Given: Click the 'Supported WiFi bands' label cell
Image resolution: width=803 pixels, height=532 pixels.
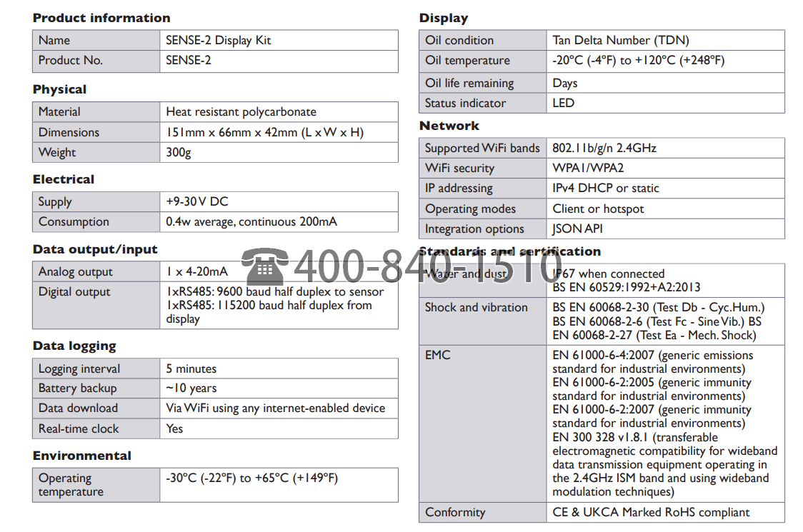Looking at the screenshot, I should click(x=483, y=148).
